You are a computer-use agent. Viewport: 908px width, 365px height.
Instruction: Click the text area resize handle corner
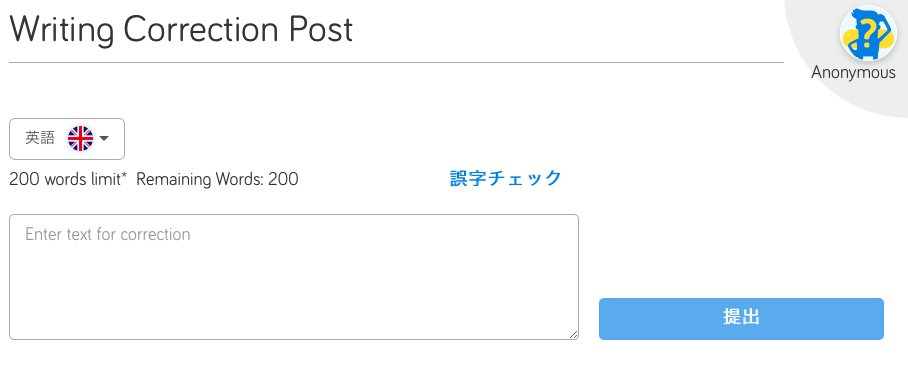[573, 334]
